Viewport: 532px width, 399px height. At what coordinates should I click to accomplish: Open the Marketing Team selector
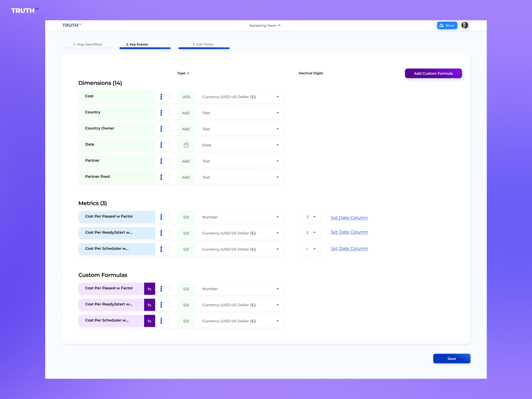265,26
